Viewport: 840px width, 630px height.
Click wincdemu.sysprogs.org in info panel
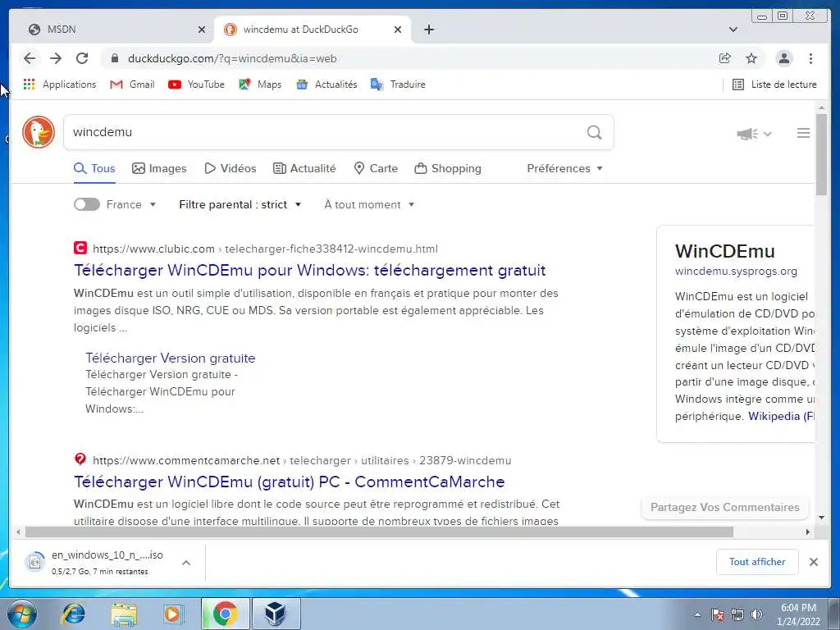[x=736, y=271]
